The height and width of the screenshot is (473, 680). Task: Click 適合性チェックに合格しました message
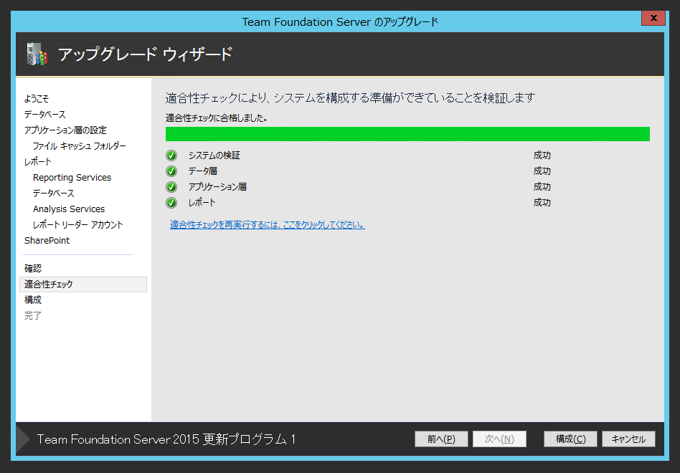(x=216, y=118)
